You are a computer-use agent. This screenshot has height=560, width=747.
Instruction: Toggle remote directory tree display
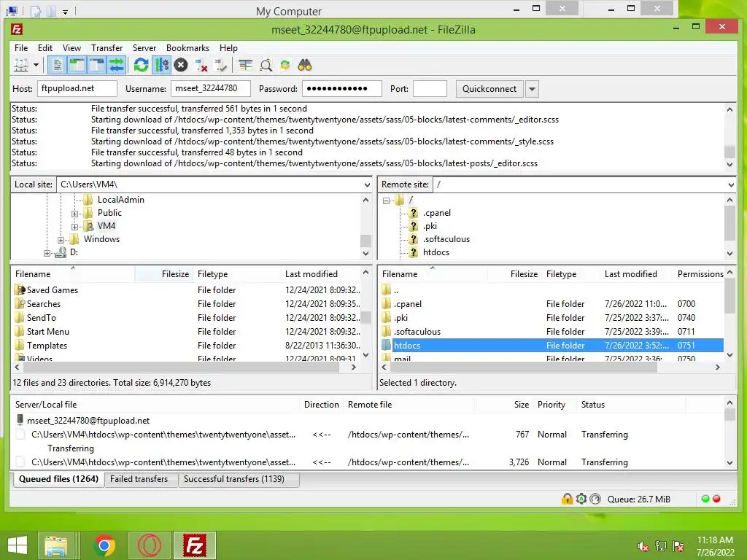(x=96, y=65)
